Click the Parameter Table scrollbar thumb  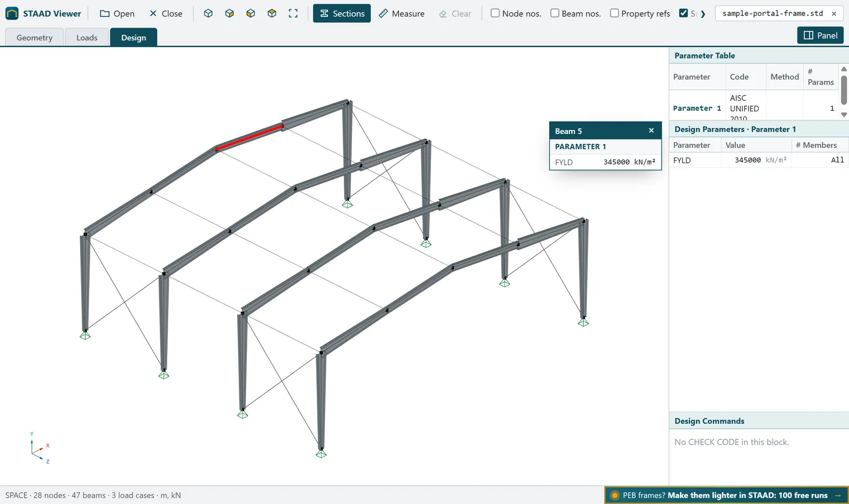click(x=844, y=90)
